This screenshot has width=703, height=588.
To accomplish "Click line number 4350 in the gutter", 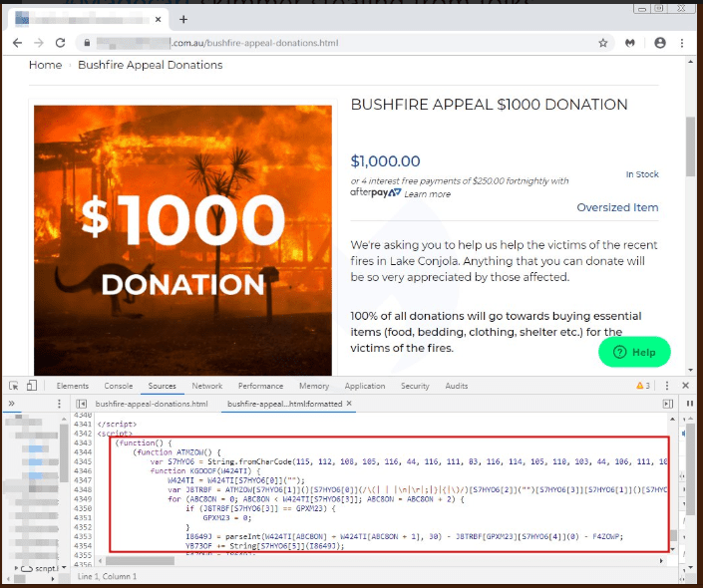I will point(83,508).
